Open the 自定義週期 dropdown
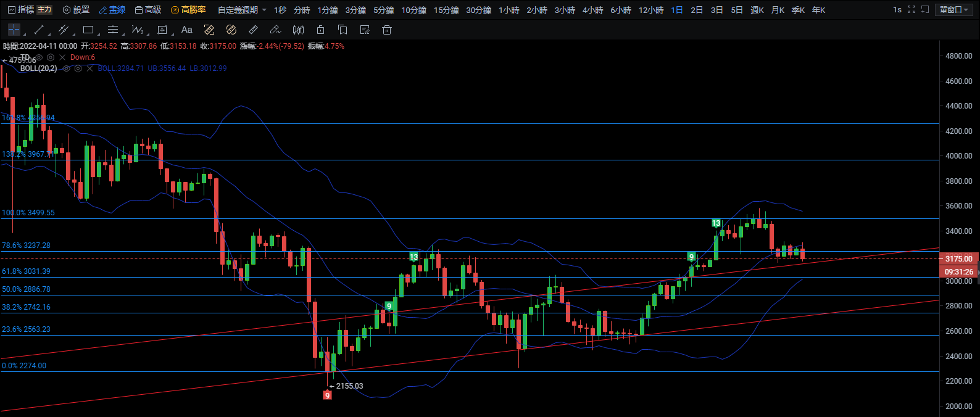 click(242, 10)
